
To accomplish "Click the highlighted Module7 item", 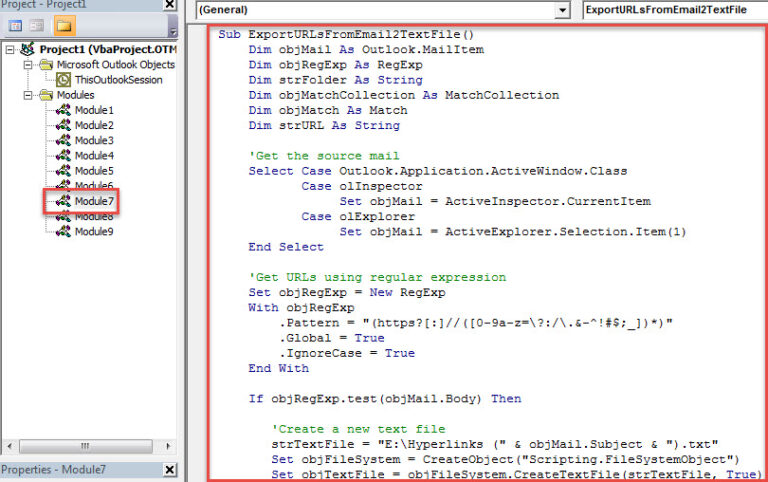I will 93,201.
